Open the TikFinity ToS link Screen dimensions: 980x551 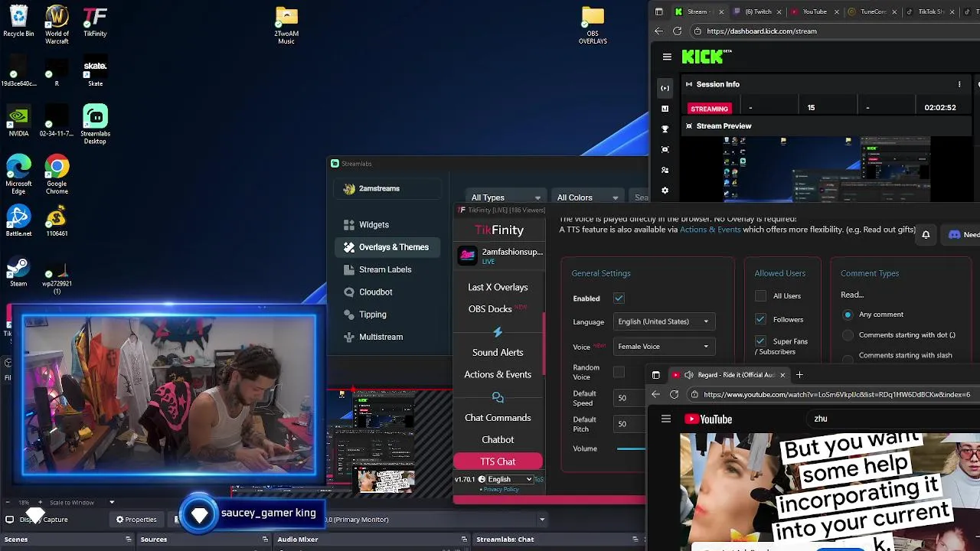click(x=539, y=479)
